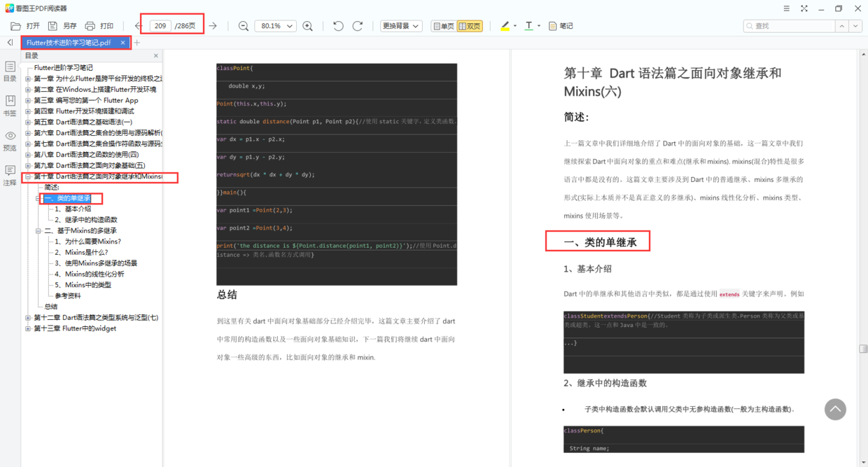Jump to 参考资料 outline entry
This screenshot has width=868, height=467.
pyautogui.click(x=68, y=295)
